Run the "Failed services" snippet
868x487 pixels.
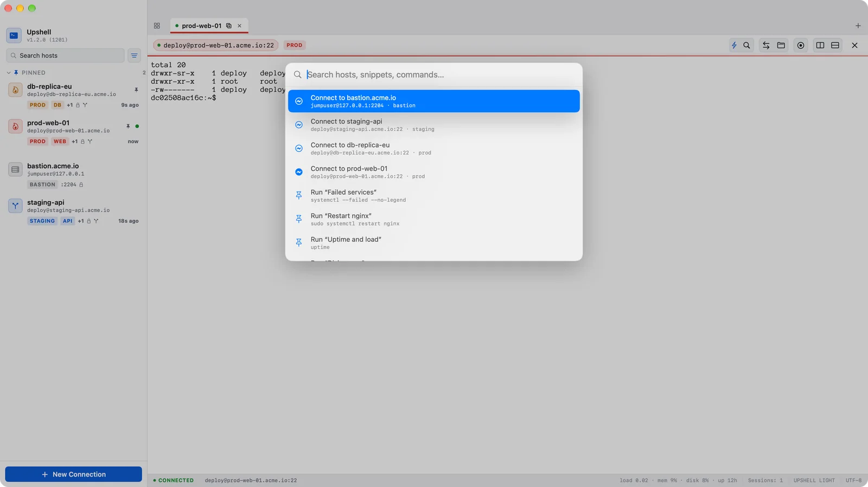(x=434, y=196)
